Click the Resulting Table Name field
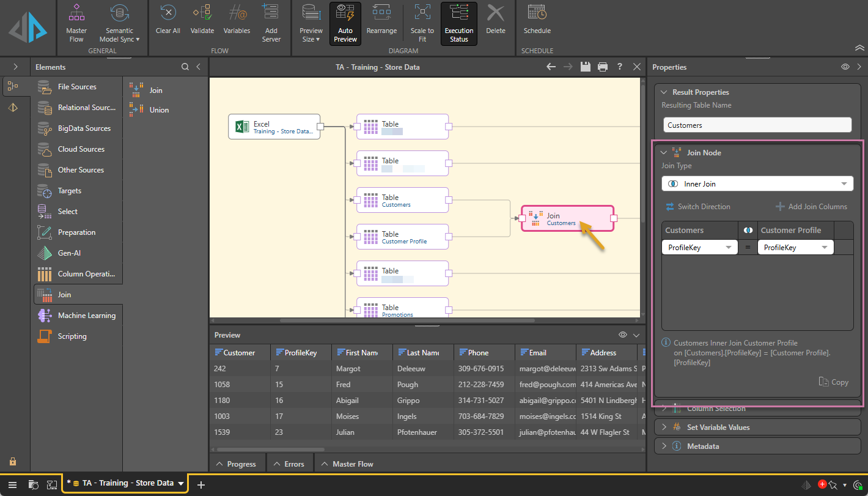 pos(757,125)
